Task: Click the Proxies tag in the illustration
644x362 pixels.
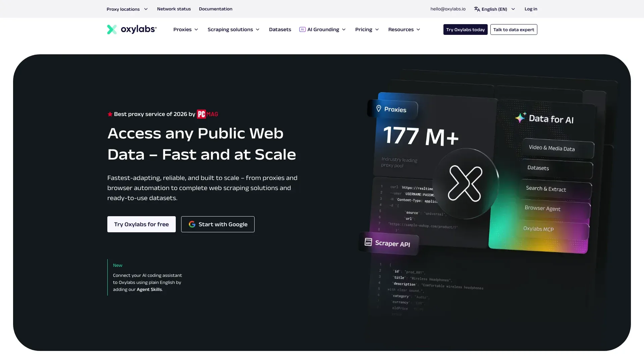Action: coord(392,109)
